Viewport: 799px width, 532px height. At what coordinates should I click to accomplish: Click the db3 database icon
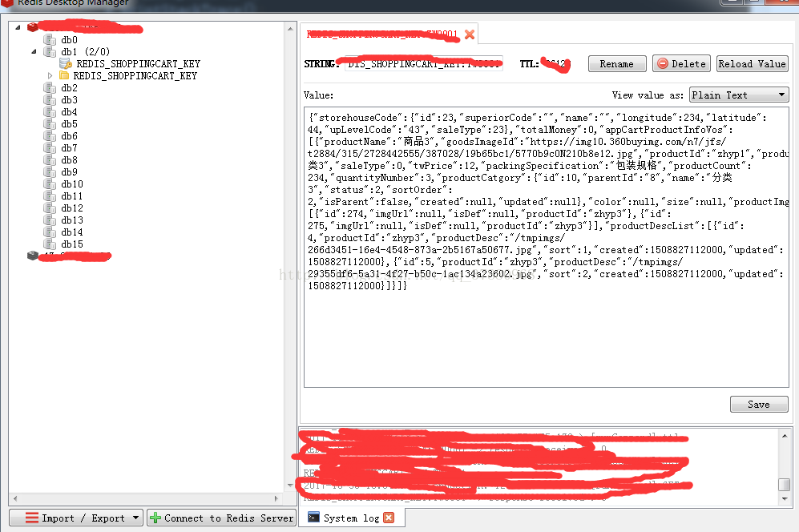pyautogui.click(x=50, y=100)
